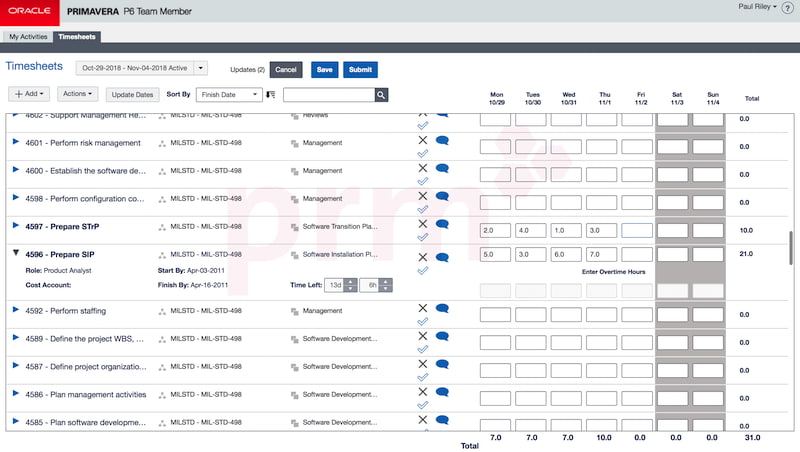The height and width of the screenshot is (452, 800).
Task: Click the sort order icon beside Finish Date
Action: (270, 95)
